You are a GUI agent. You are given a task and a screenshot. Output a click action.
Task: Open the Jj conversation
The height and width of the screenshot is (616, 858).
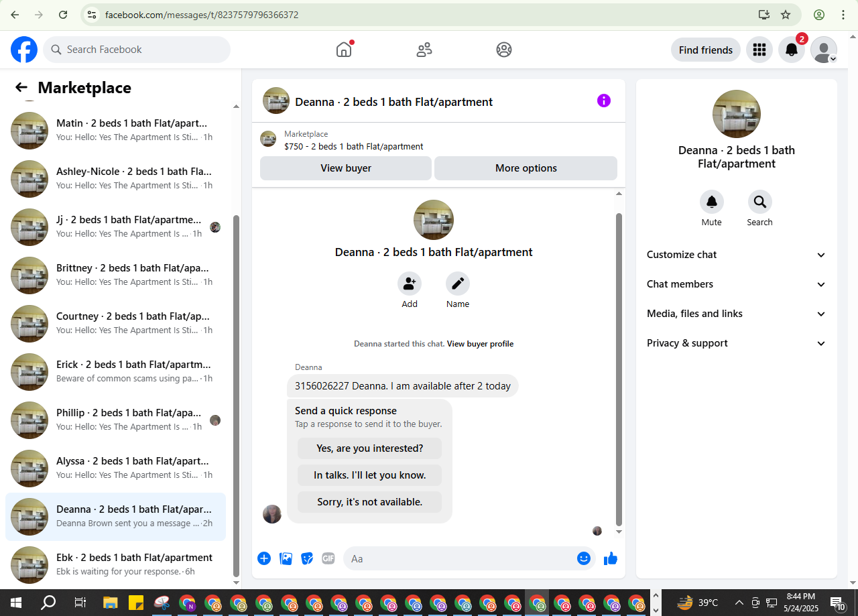point(115,227)
